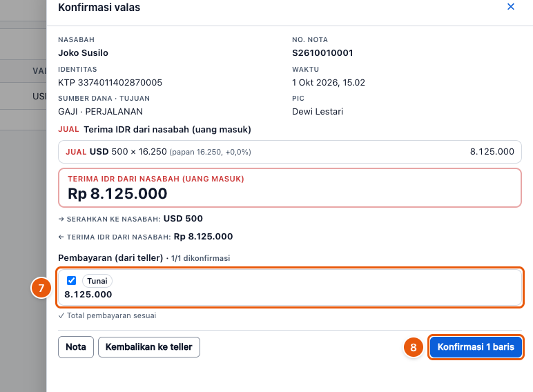Click the time 1 Okt 2026, 15.02
This screenshot has width=533, height=392.
[x=329, y=83]
